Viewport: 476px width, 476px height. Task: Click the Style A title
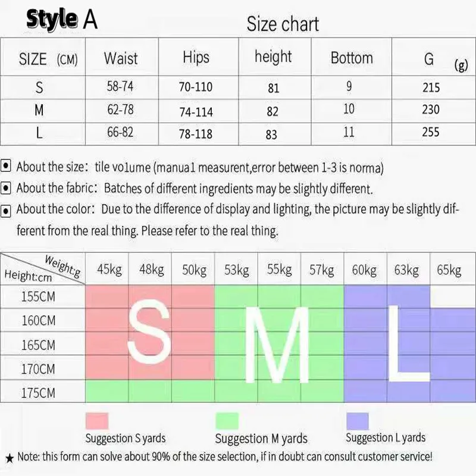[x=62, y=19]
